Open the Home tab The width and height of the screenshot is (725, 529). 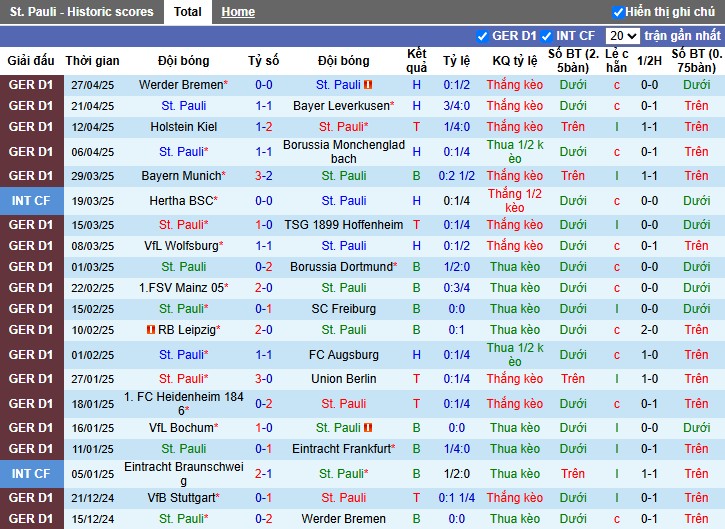point(238,12)
